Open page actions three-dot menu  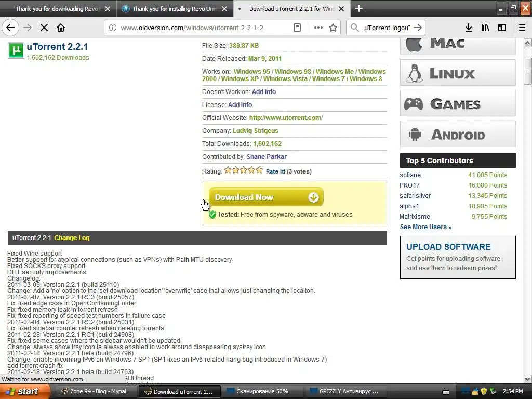tap(318, 28)
